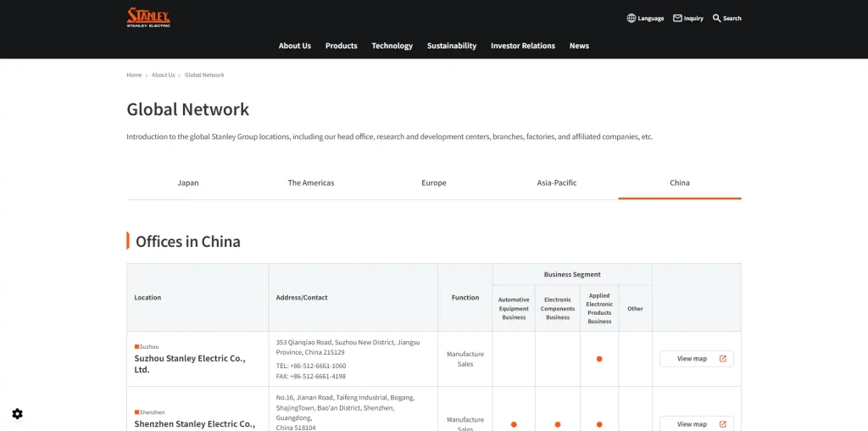Expand the Products navigation menu
This screenshot has width=868, height=431.
point(341,46)
